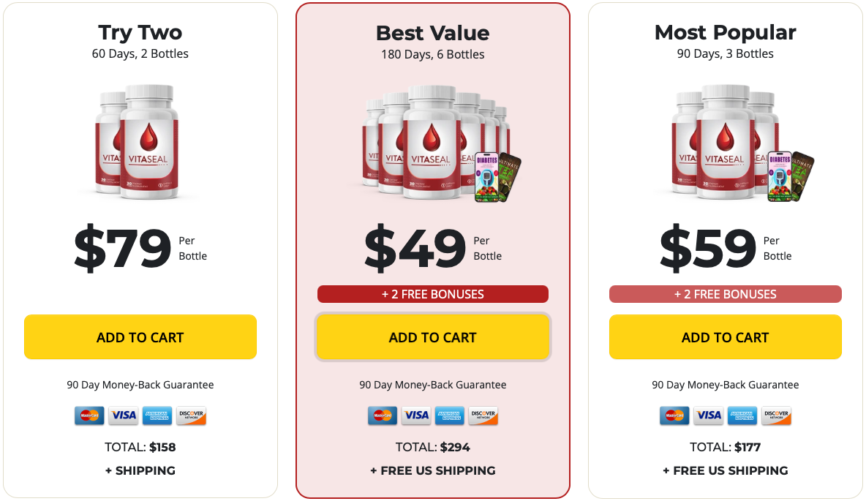This screenshot has width=866, height=504.
Task: Click the '+ 2 FREE BONUSES' banner under $59
Action: 725,294
